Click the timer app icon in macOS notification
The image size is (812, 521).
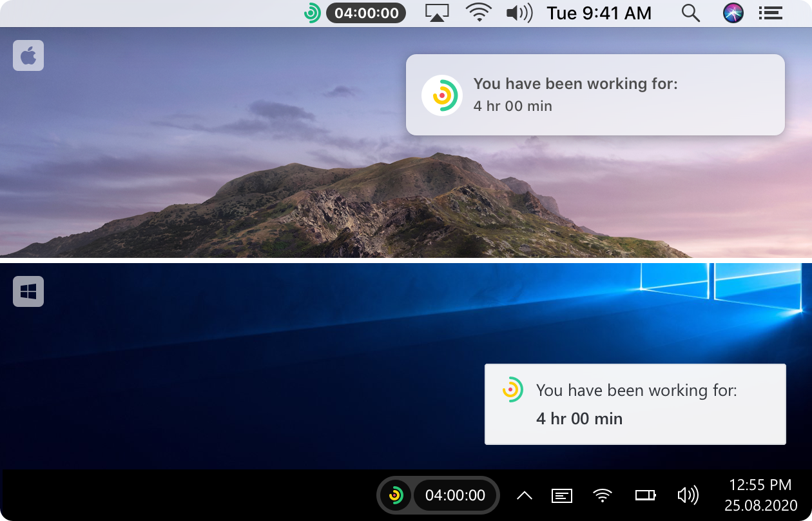pos(442,95)
